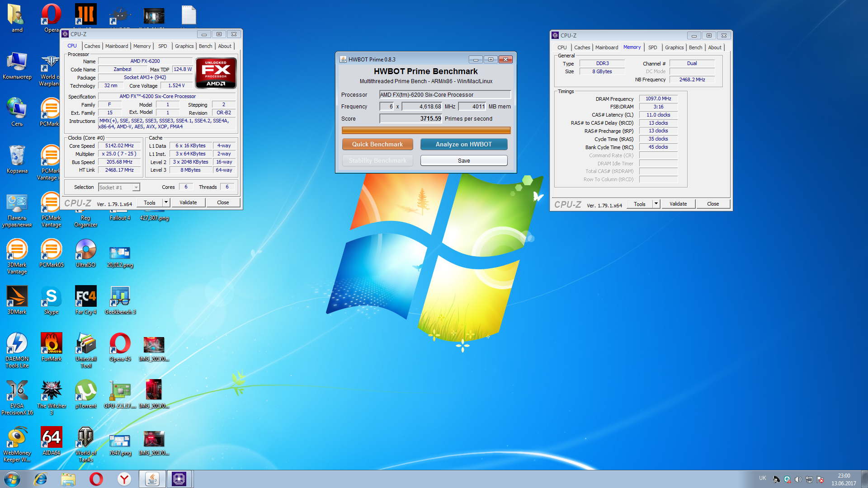
Task: Click Close button in left CPU-Z
Action: [223, 202]
